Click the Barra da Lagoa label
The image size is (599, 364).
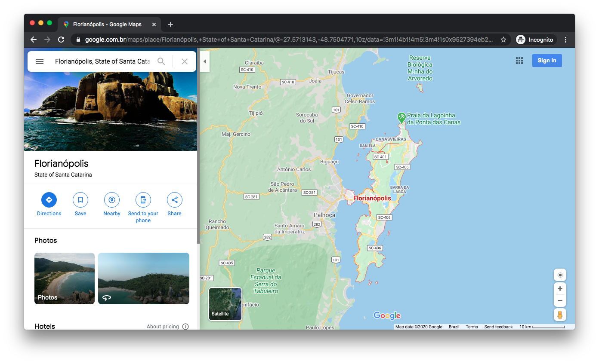pyautogui.click(x=400, y=190)
